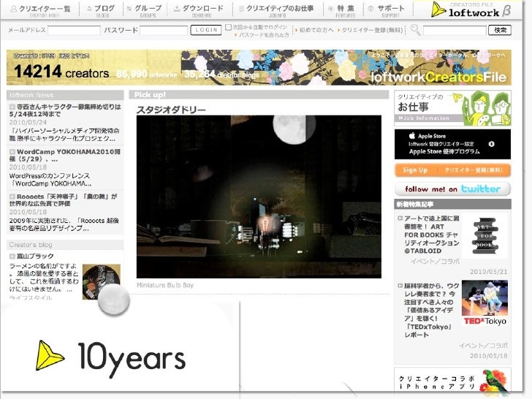Click the arrow icon on Apple Store banner
Image resolution: width=532 pixels, height=399 pixels.
(491, 144)
